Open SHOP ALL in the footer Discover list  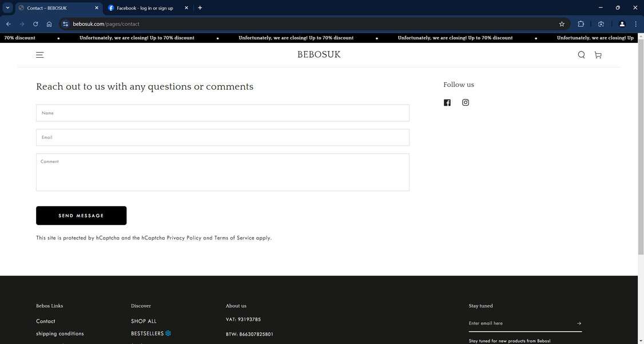(144, 321)
